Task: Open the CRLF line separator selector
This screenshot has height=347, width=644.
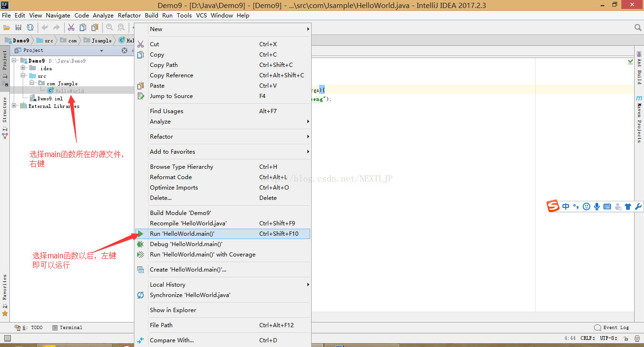Action: pyautogui.click(x=588, y=339)
